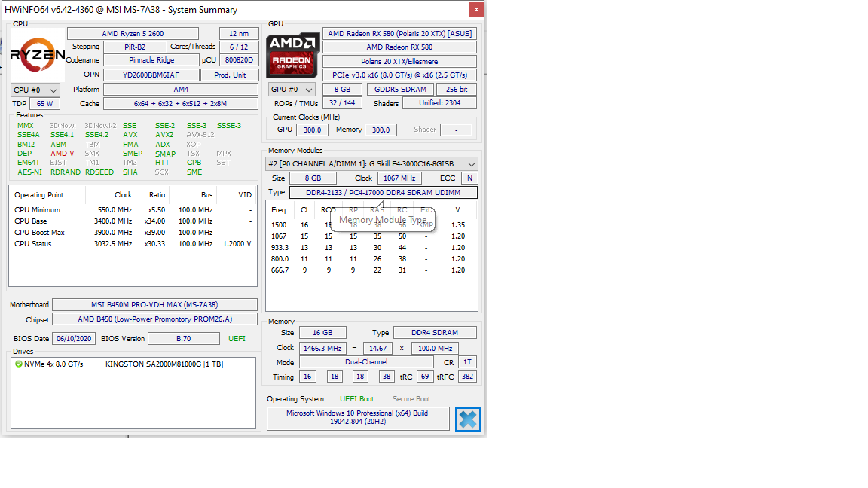Click the green UEFI label near BIOS

pyautogui.click(x=237, y=339)
